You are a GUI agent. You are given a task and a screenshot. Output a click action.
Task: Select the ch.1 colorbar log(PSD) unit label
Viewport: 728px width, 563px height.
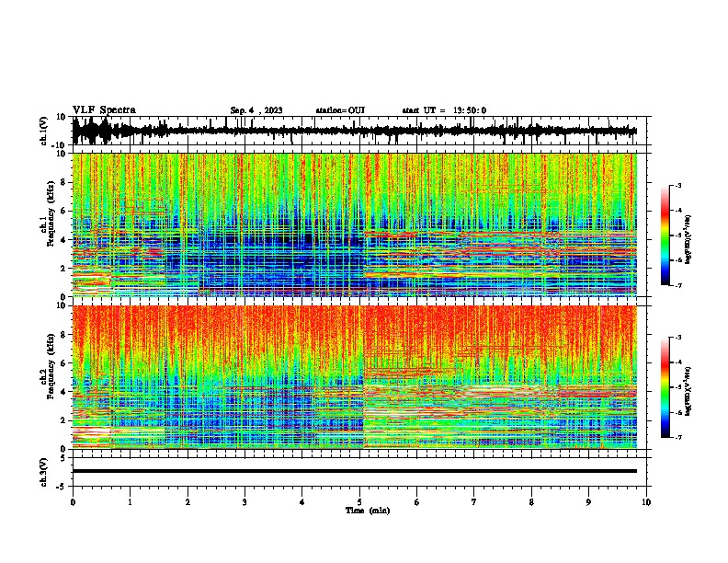click(688, 239)
